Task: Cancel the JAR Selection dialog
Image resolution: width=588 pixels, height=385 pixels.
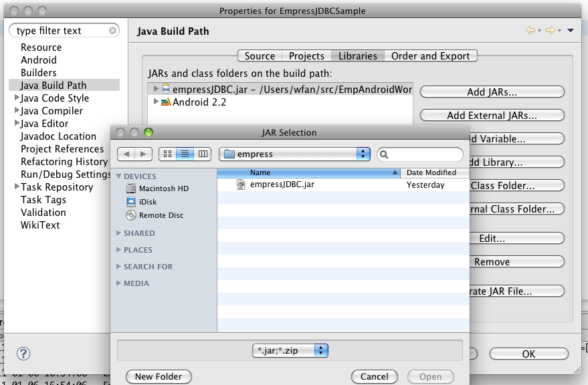Action: [374, 376]
